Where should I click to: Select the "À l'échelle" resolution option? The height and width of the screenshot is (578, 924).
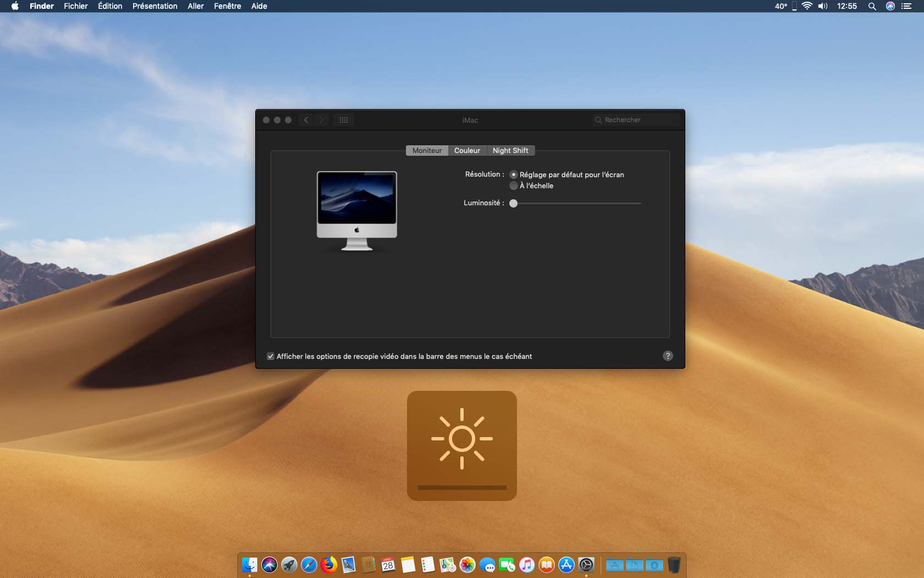[514, 186]
